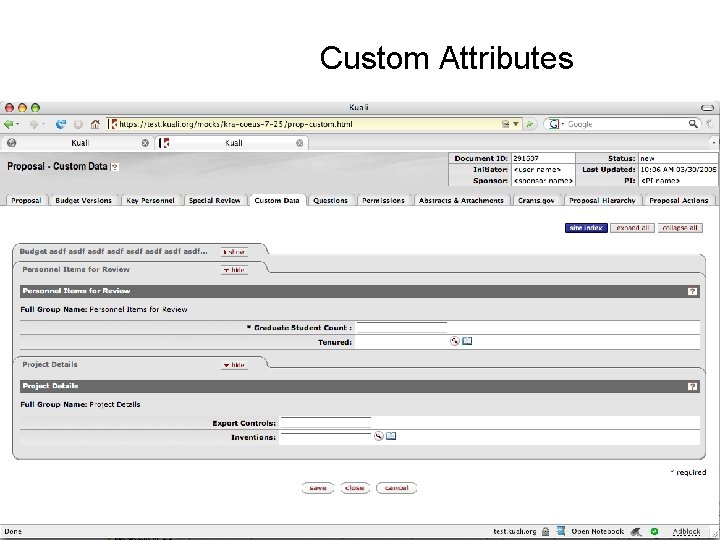720x540 pixels.
Task: Click the green go arrow beside address bar
Action: pos(529,124)
